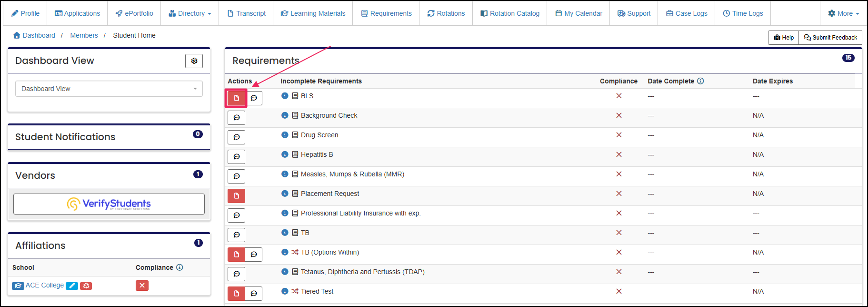Open the comment icon for Drug Screen
This screenshot has width=868, height=307.
coord(237,137)
